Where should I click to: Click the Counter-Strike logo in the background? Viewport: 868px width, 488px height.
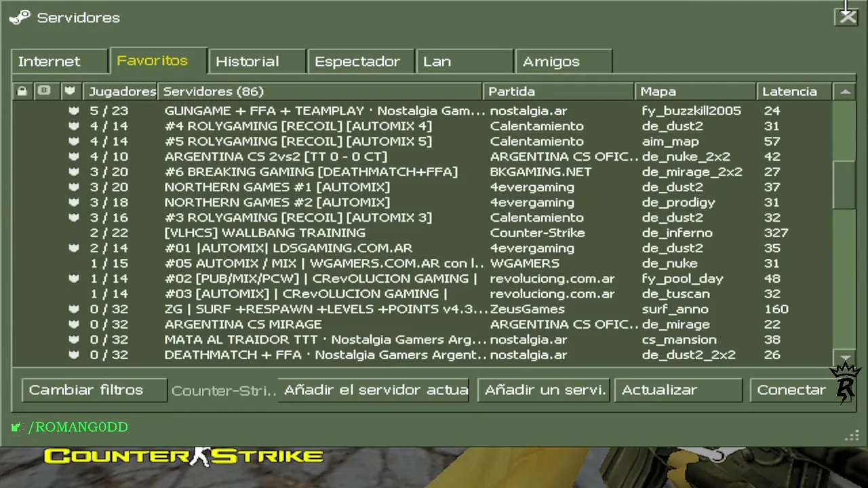tap(183, 456)
